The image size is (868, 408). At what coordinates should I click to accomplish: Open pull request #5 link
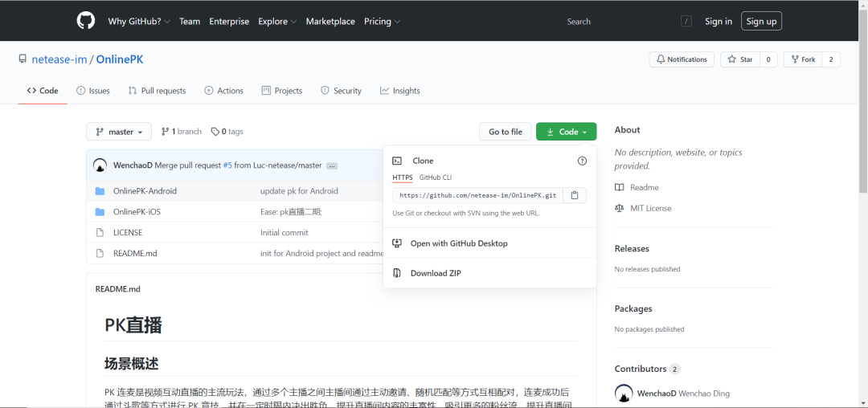[x=227, y=165]
